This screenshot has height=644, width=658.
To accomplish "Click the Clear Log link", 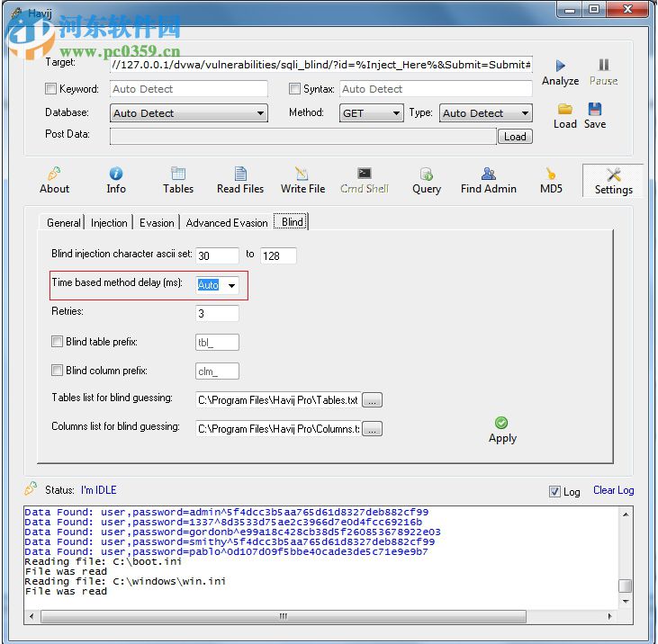I will 613,490.
